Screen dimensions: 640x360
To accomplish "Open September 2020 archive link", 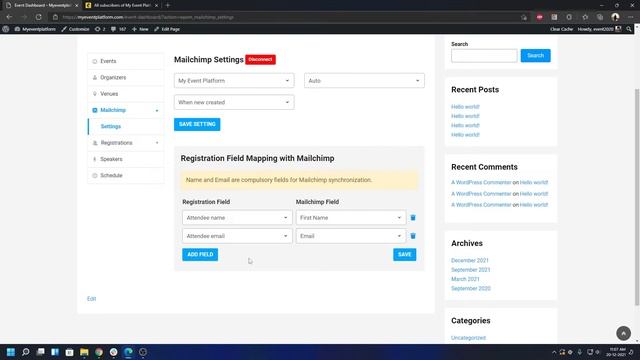I will coord(471,289).
